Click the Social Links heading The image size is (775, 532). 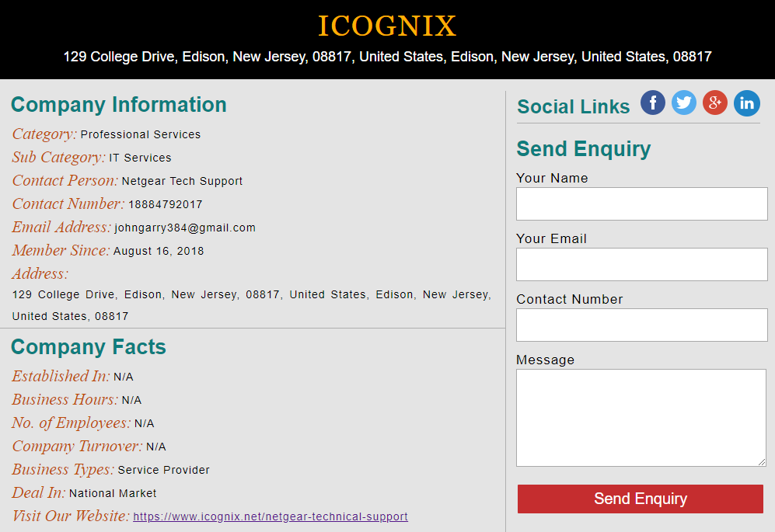(x=574, y=106)
